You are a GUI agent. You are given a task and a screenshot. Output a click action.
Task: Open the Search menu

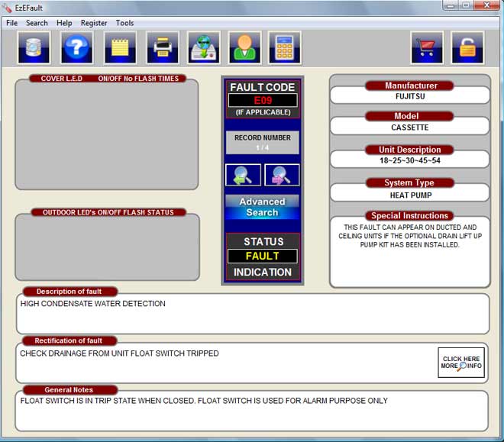point(37,23)
